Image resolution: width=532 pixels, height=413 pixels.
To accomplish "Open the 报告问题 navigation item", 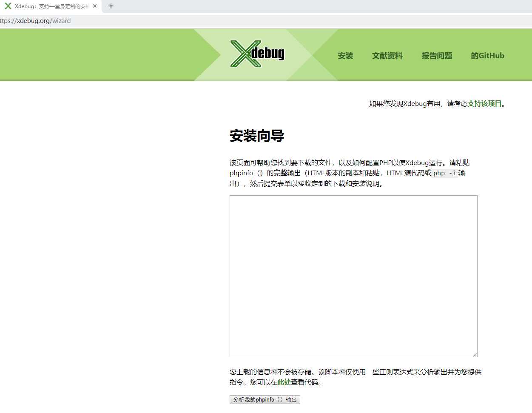I will pyautogui.click(x=436, y=55).
